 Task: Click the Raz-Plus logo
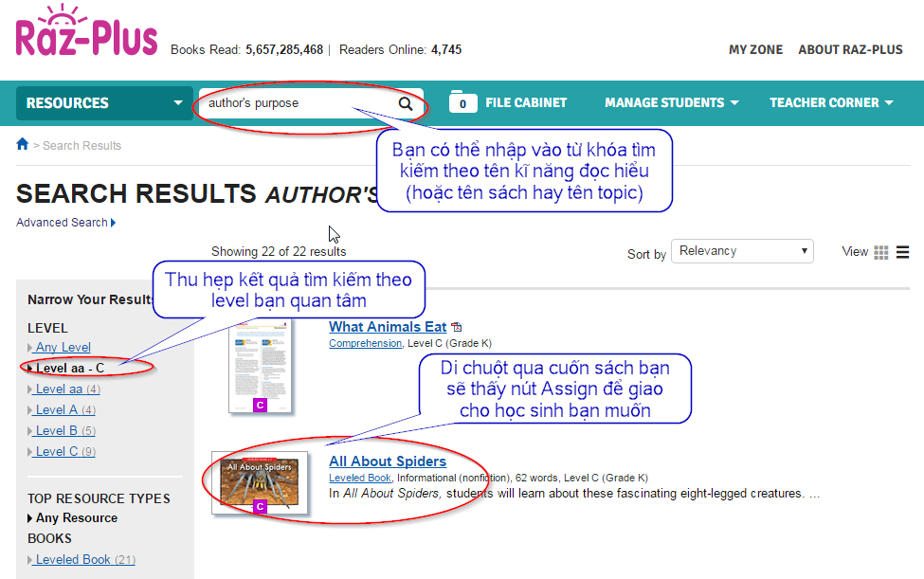86,35
